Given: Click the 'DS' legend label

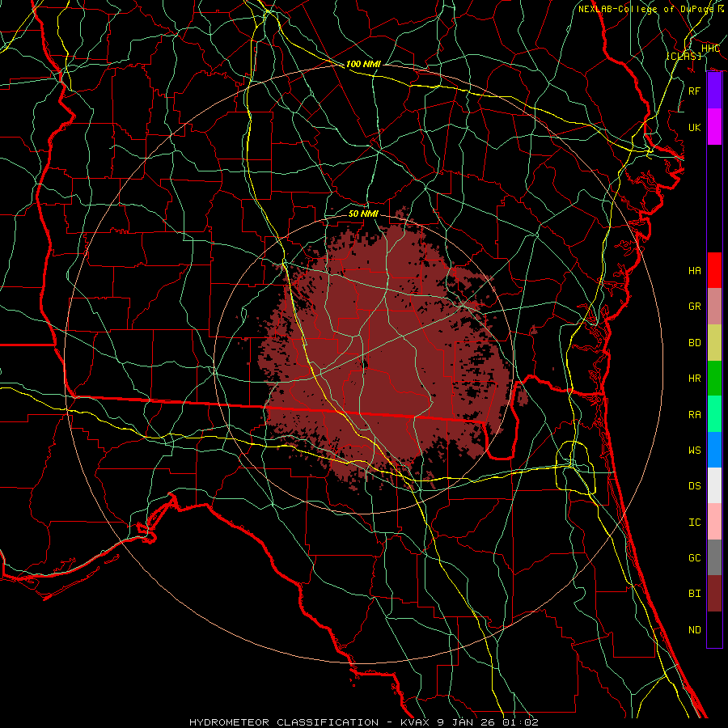Looking at the screenshot, I should [x=695, y=486].
